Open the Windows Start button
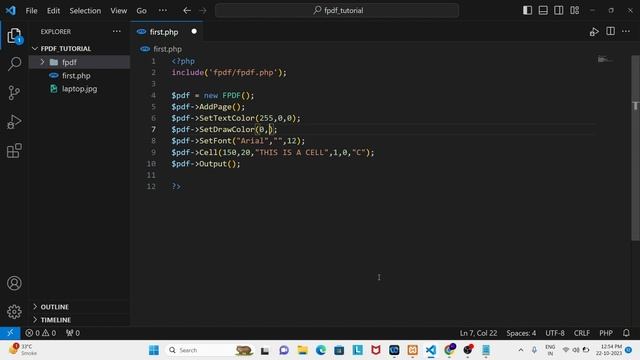Viewport: 640px width, 360px height. pyautogui.click(x=154, y=350)
